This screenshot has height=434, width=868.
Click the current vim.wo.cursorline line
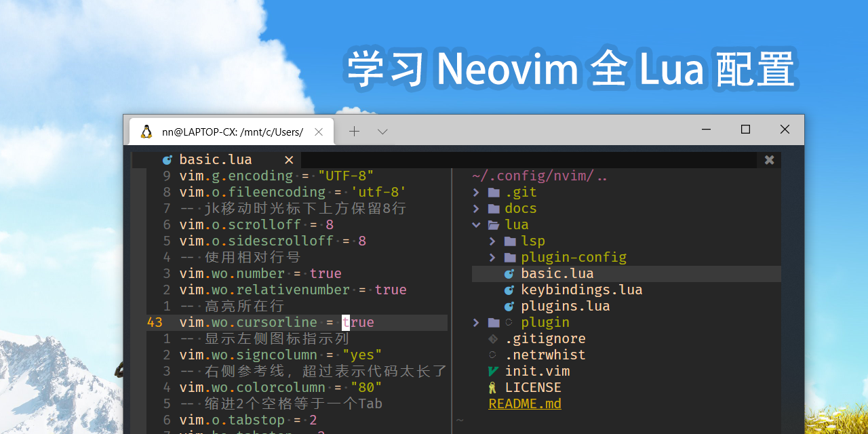277,323
